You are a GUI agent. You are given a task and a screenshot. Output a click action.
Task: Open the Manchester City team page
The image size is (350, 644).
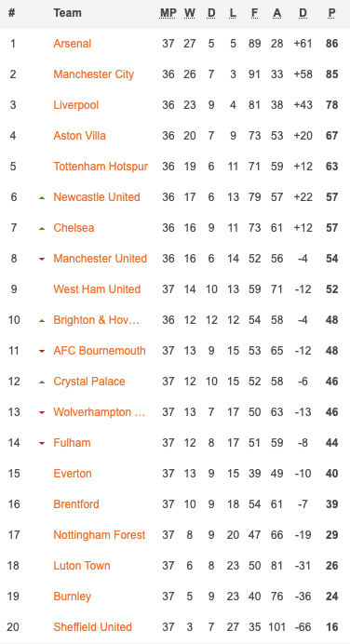94,74
